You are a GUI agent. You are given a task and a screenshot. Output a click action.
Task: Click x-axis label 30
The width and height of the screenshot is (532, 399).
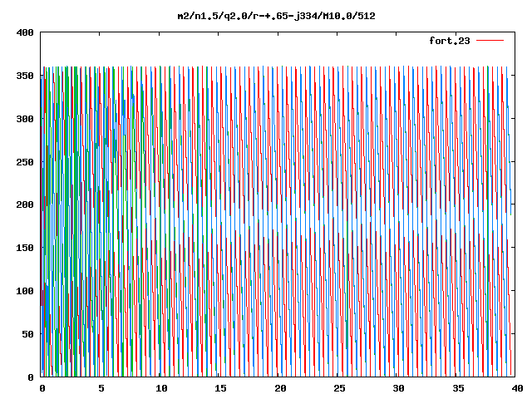(399, 388)
